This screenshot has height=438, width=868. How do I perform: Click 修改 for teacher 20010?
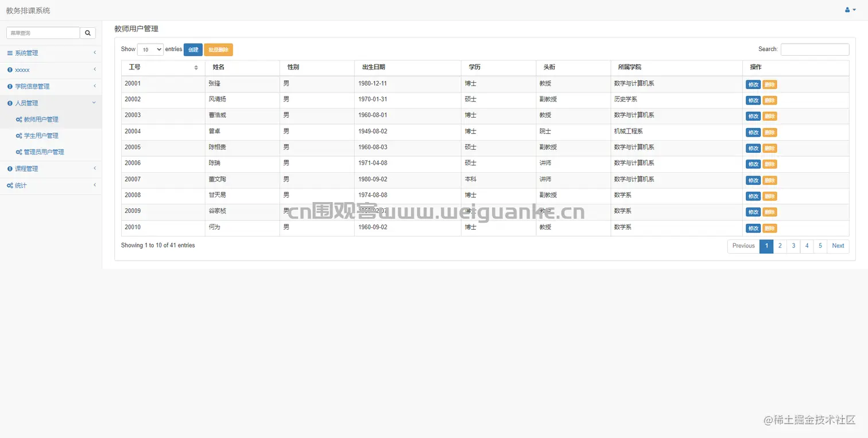[753, 228]
